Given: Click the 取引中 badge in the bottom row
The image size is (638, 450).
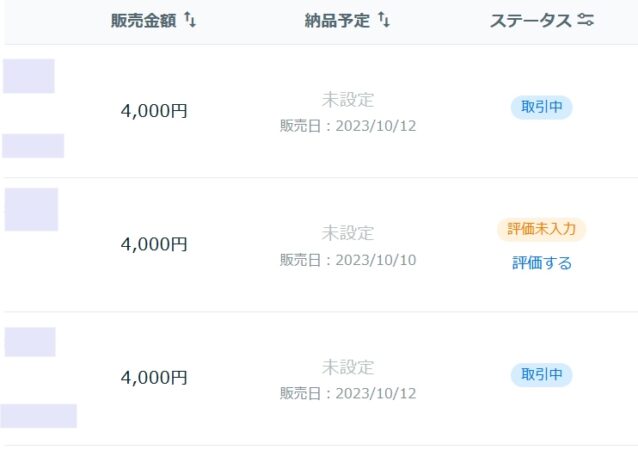Looking at the screenshot, I should [541, 375].
